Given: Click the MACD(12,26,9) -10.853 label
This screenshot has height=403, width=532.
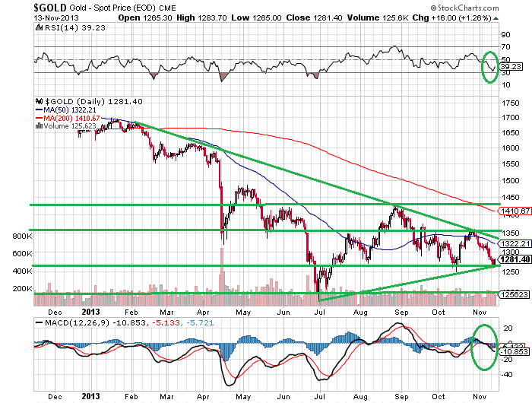Looking at the screenshot, I should 95,323.
